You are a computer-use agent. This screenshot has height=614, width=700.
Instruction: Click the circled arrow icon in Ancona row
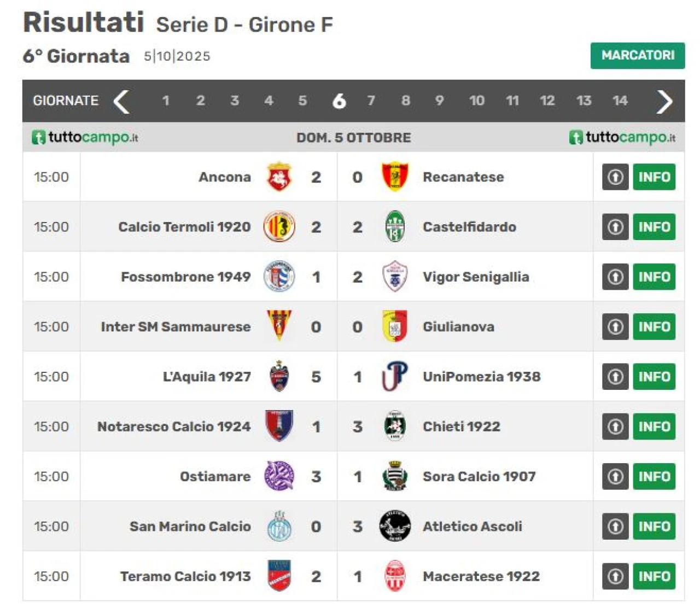tap(615, 177)
